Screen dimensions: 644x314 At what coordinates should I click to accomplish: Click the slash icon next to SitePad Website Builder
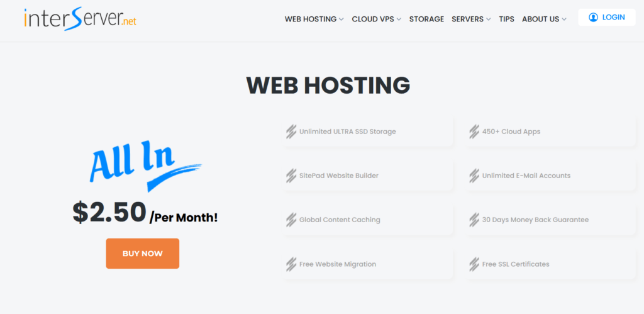[291, 176]
